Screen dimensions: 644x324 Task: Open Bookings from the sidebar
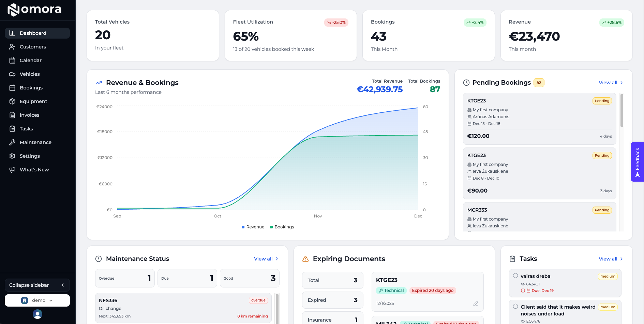point(37,88)
